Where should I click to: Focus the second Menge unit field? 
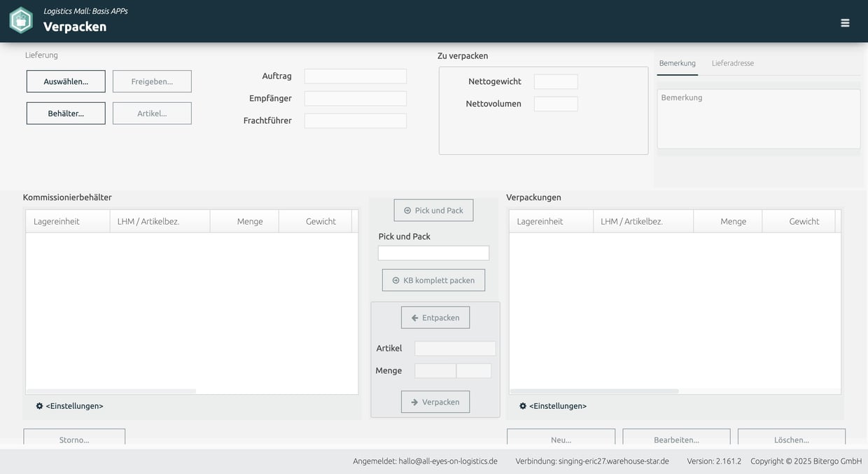coord(474,371)
